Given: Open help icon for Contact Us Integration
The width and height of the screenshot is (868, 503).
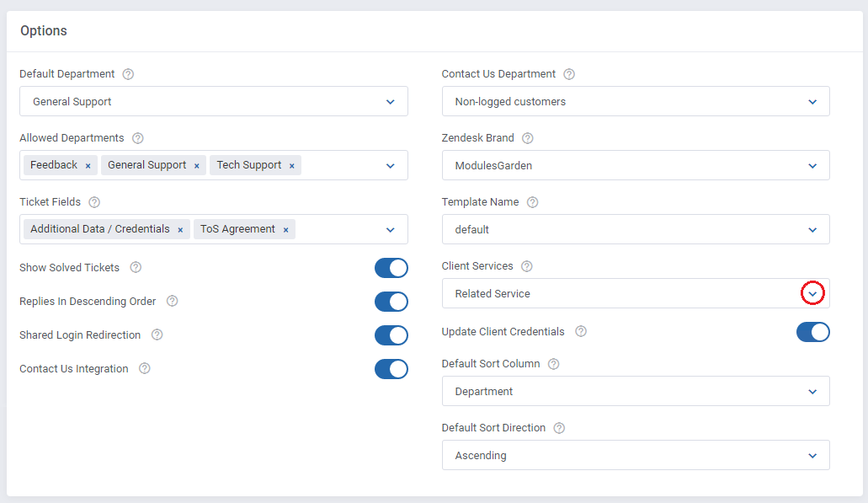Looking at the screenshot, I should 145,368.
